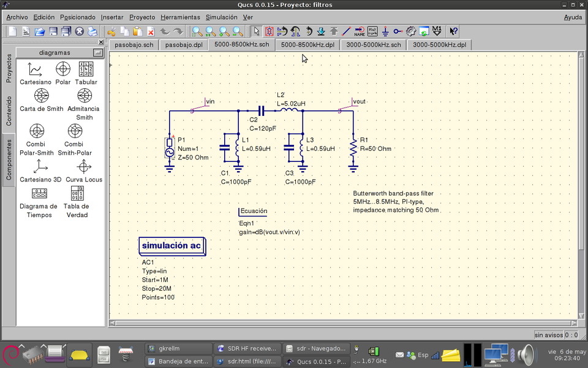Toggle the Set Marker M1 tool
The image size is (588, 368).
(437, 31)
